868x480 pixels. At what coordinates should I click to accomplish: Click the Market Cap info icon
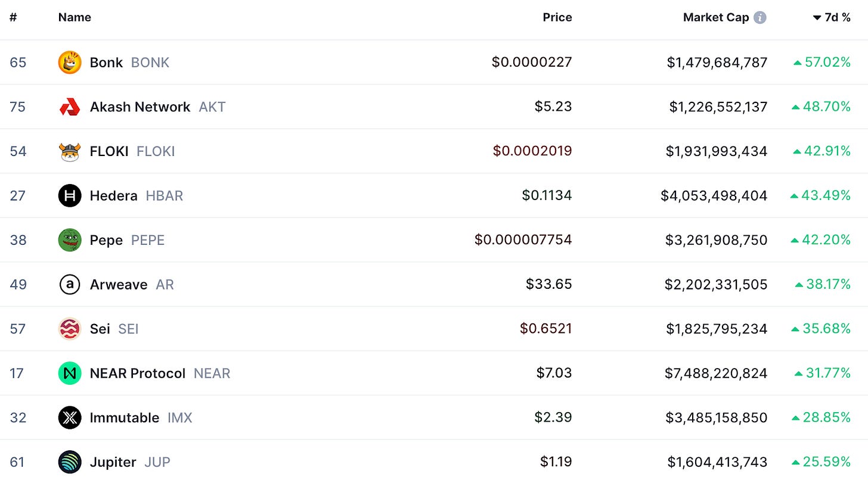(x=760, y=18)
